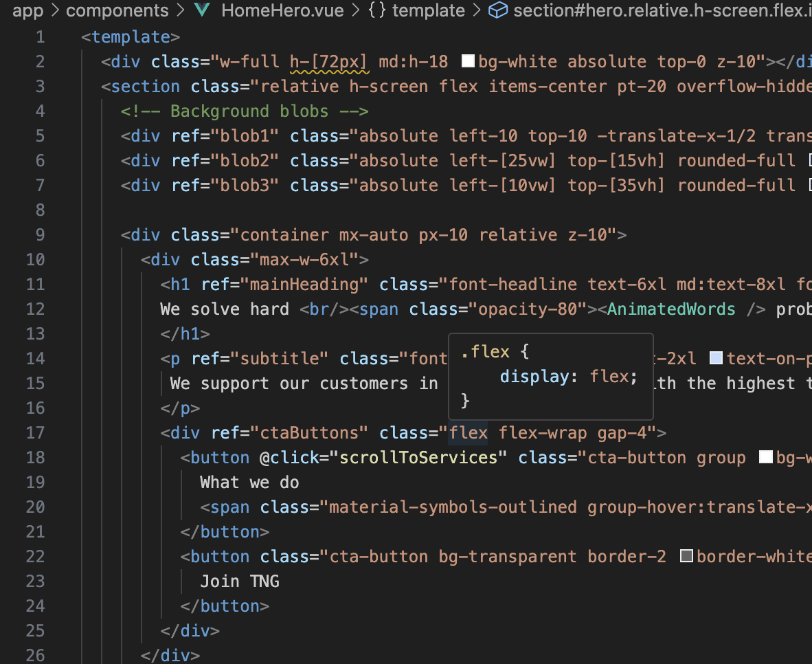
Task: Open the gray swatch before border-white on line 22
Action: pos(687,555)
